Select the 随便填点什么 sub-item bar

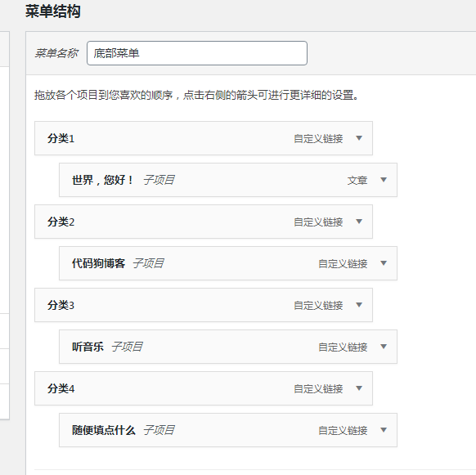pos(228,430)
